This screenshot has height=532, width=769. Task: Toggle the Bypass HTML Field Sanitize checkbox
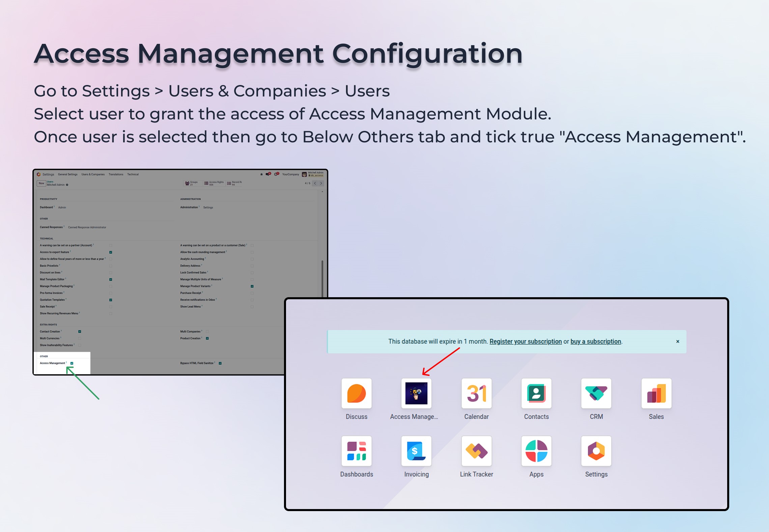tap(220, 363)
